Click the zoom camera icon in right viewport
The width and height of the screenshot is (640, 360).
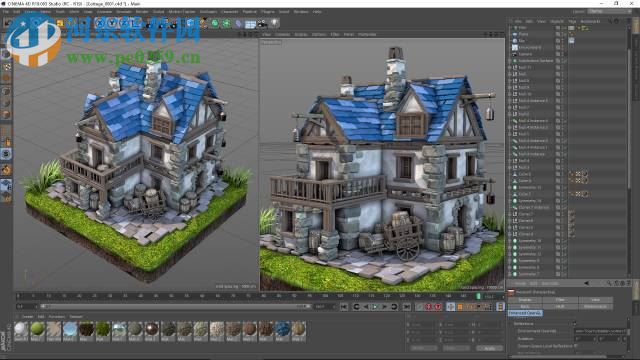coord(491,35)
